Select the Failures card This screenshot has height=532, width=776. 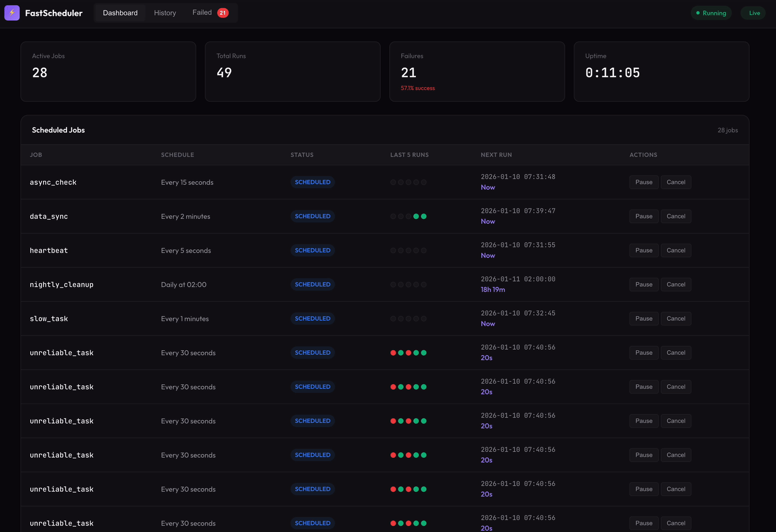pyautogui.click(x=477, y=71)
